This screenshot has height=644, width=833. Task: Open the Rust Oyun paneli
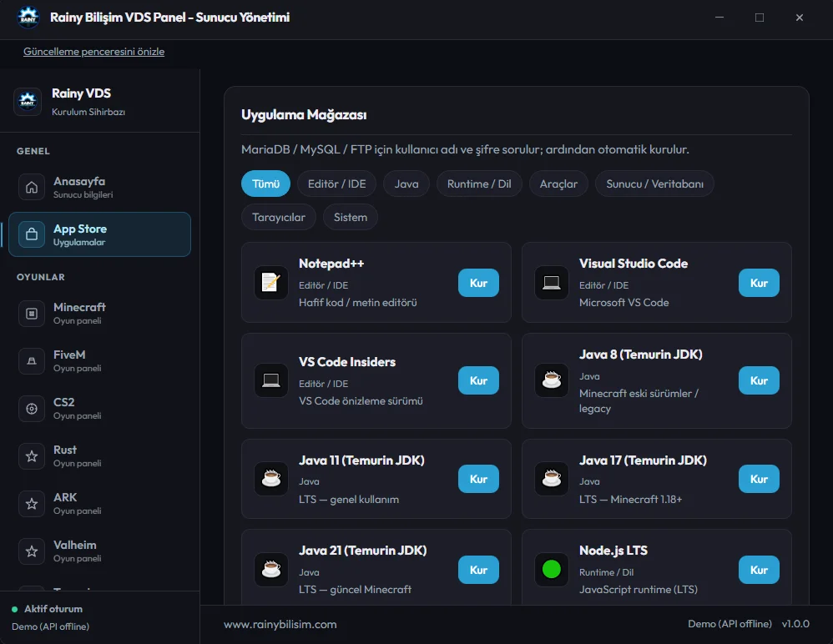[100, 456]
